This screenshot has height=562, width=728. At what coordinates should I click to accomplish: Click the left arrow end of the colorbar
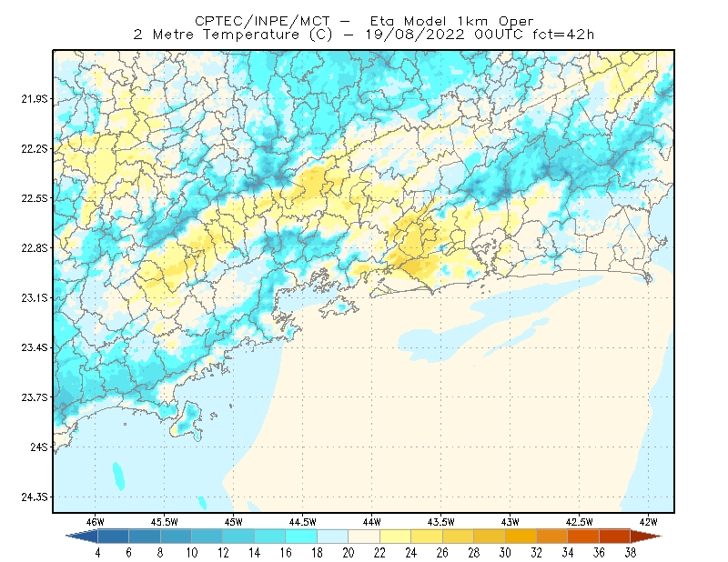[82, 537]
